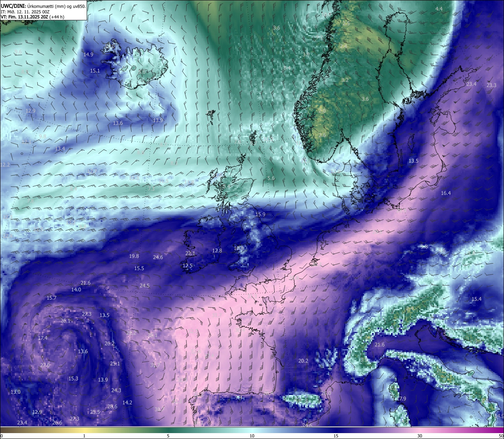Click the 15.7 value north of the cyclone

[x=52, y=298]
